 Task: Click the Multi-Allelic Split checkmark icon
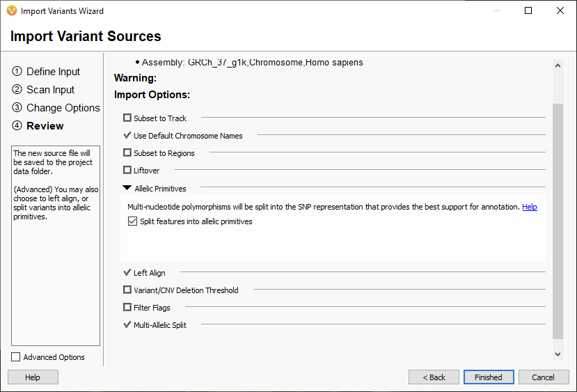(x=127, y=324)
